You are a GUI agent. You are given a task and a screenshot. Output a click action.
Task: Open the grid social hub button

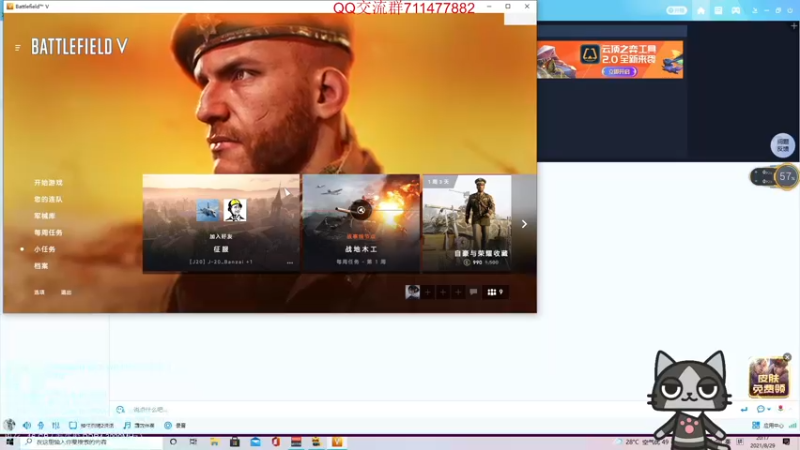(x=495, y=292)
